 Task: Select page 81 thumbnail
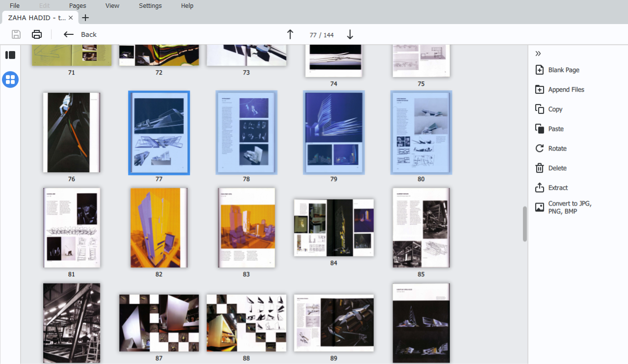pos(72,228)
